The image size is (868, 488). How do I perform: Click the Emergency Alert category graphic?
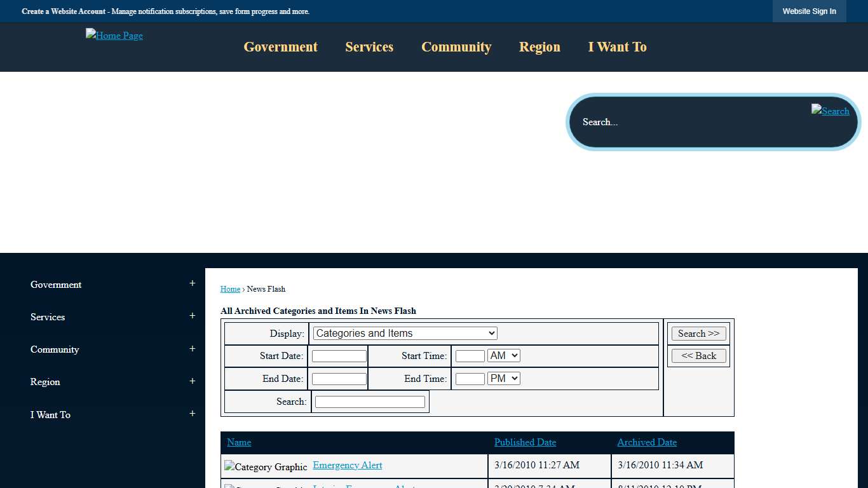point(266,467)
